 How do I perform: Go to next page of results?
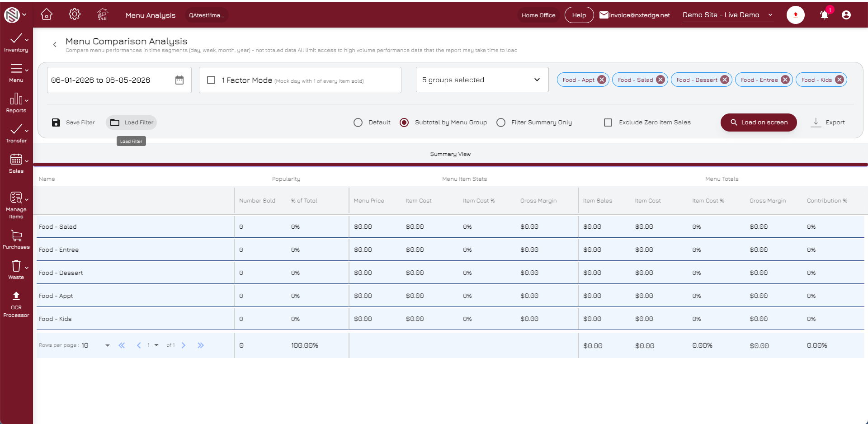[184, 345]
